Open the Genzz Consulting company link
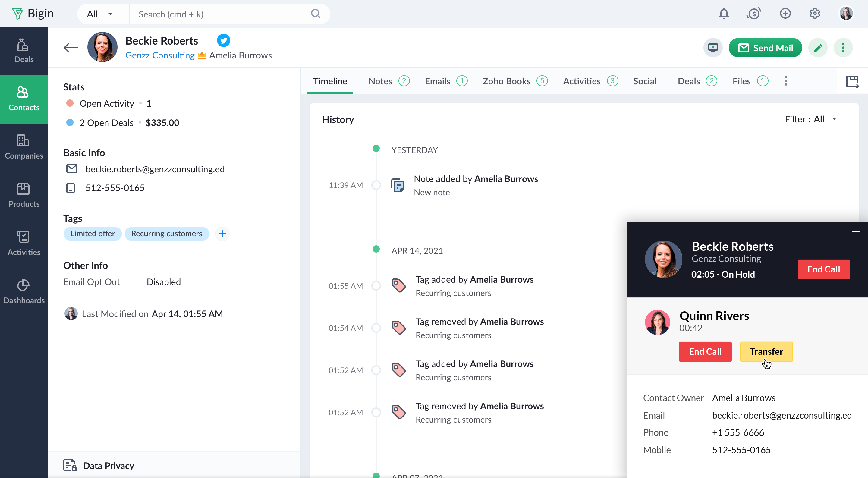 click(160, 55)
